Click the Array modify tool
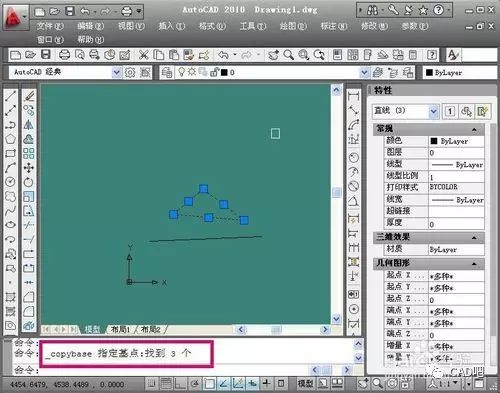 click(29, 153)
